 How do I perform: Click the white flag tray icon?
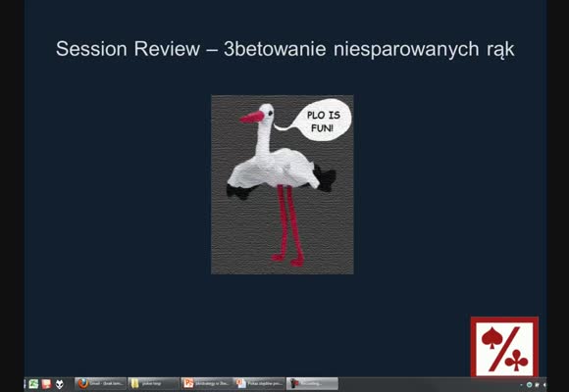click(537, 385)
